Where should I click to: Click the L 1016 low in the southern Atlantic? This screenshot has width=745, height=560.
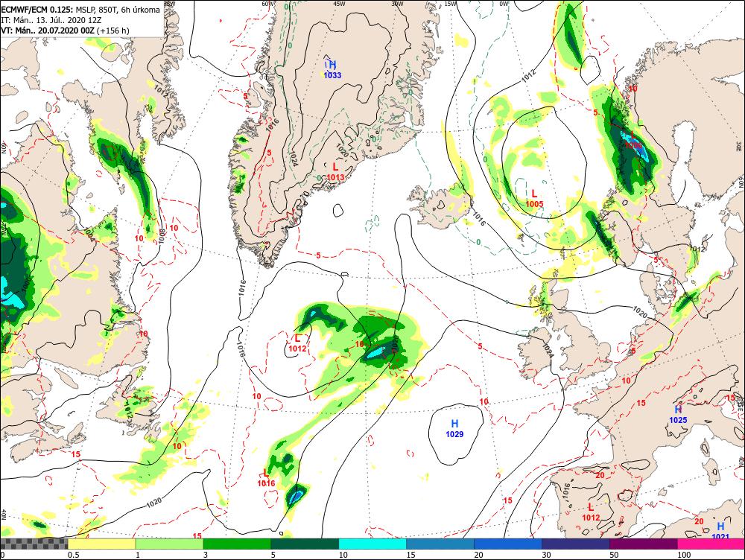(266, 478)
